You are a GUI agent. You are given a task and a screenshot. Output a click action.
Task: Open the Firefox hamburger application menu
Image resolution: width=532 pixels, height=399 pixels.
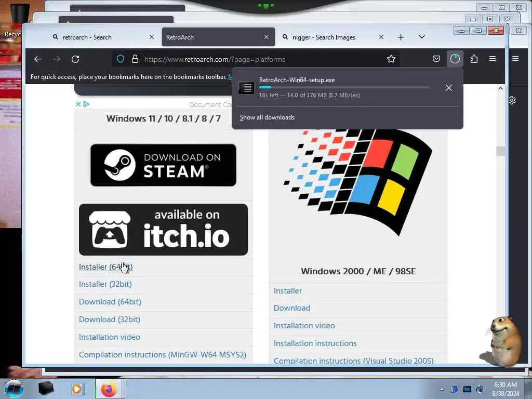[493, 59]
